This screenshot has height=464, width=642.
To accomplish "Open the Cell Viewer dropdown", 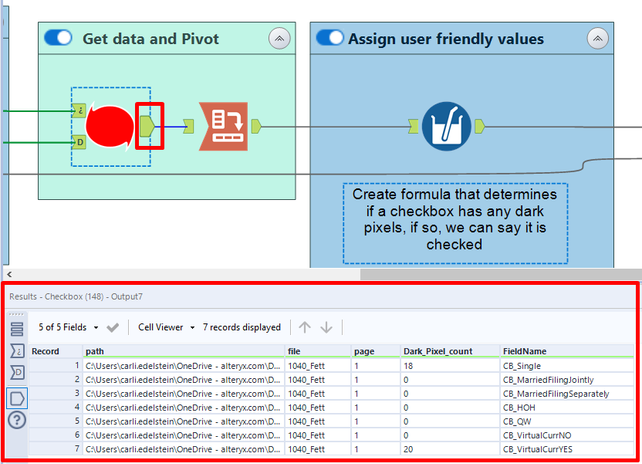I will [166, 327].
